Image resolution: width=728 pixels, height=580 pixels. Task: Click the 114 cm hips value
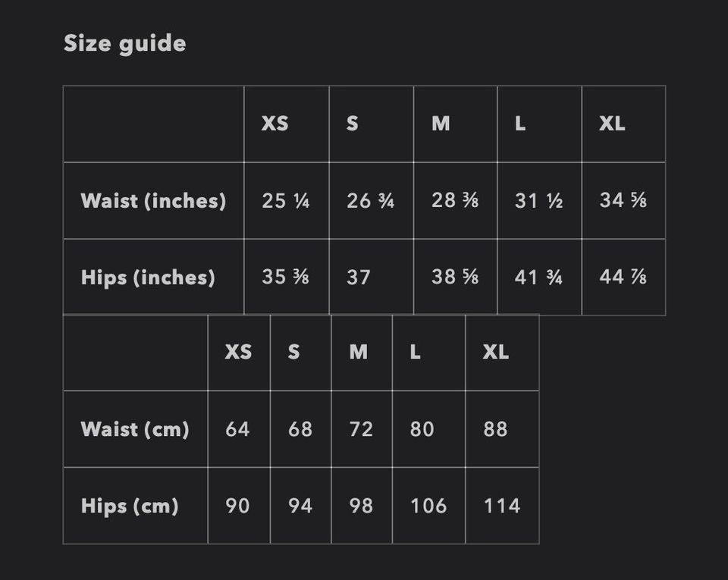502,506
